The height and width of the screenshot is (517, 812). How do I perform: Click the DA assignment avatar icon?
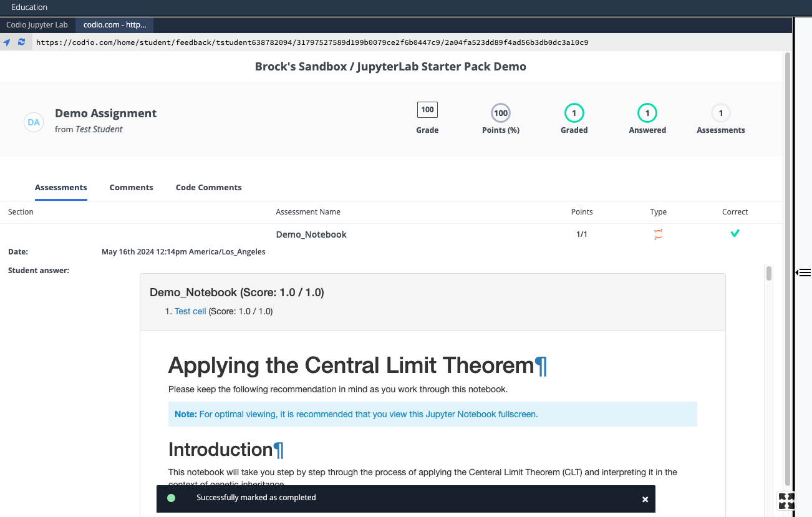pos(34,122)
